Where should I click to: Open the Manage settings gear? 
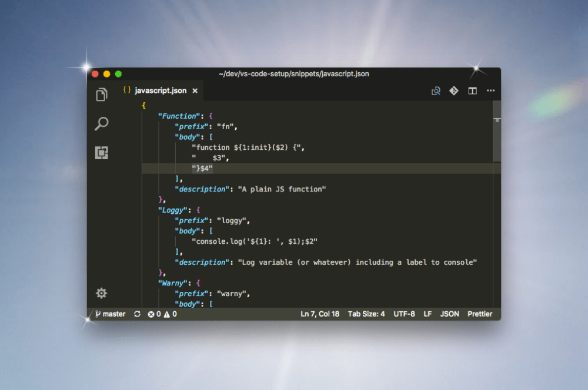(x=101, y=293)
